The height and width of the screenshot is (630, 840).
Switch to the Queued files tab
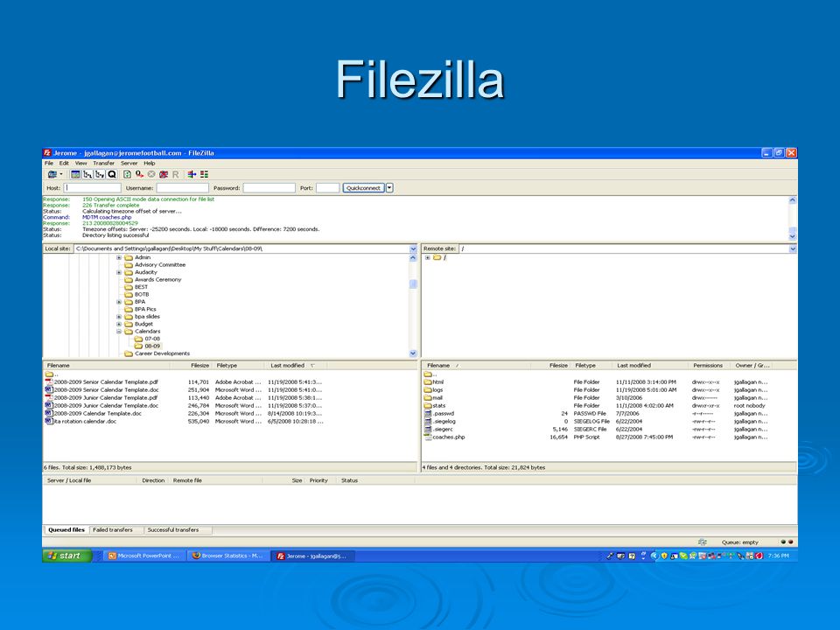(66, 530)
